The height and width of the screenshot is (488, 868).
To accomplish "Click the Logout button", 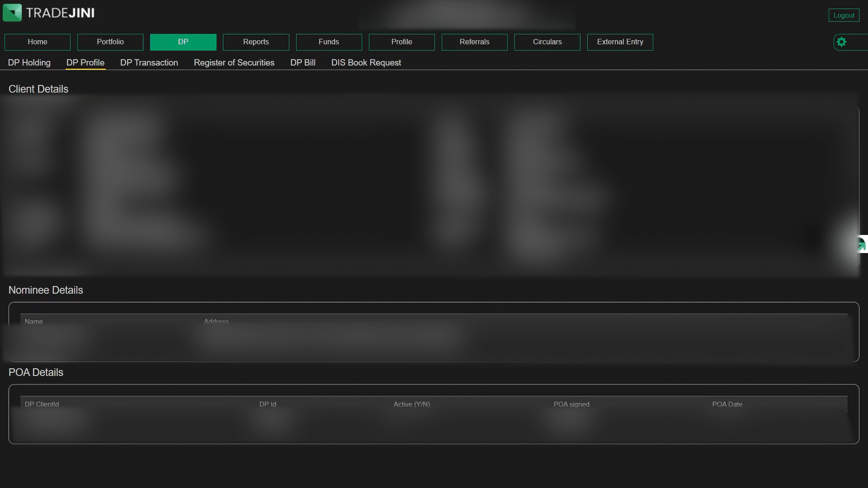I will [x=844, y=15].
